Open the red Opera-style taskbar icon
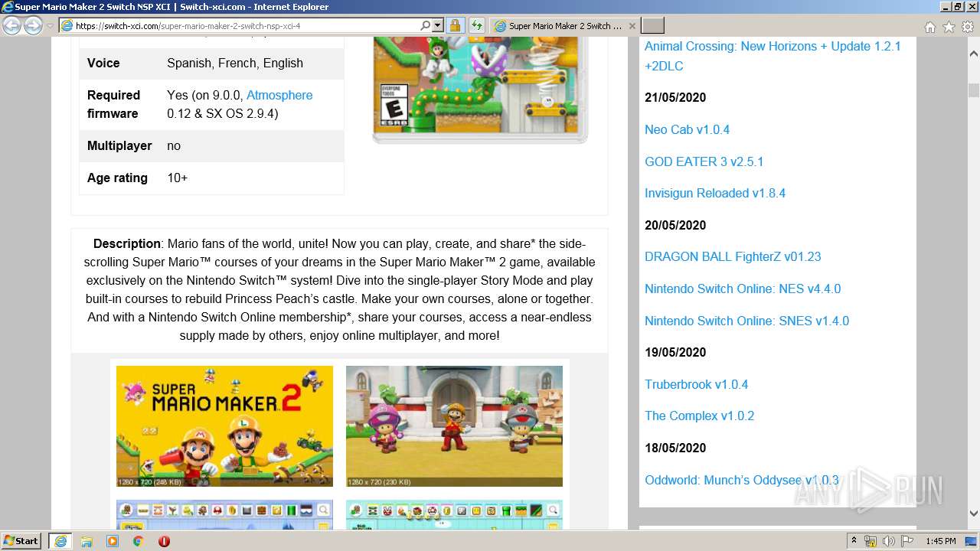980x551 pixels. (164, 541)
